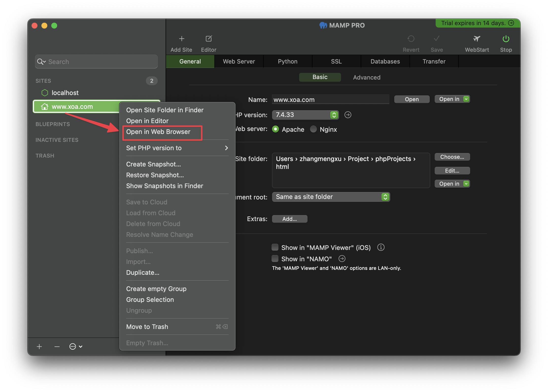Select localhost in Sites list

tap(96, 93)
